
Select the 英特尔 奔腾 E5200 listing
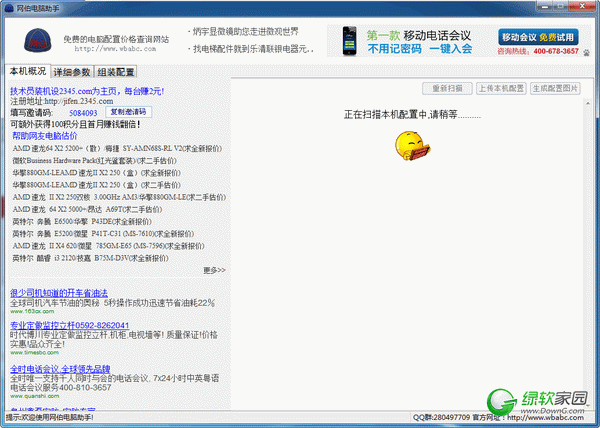103,234
